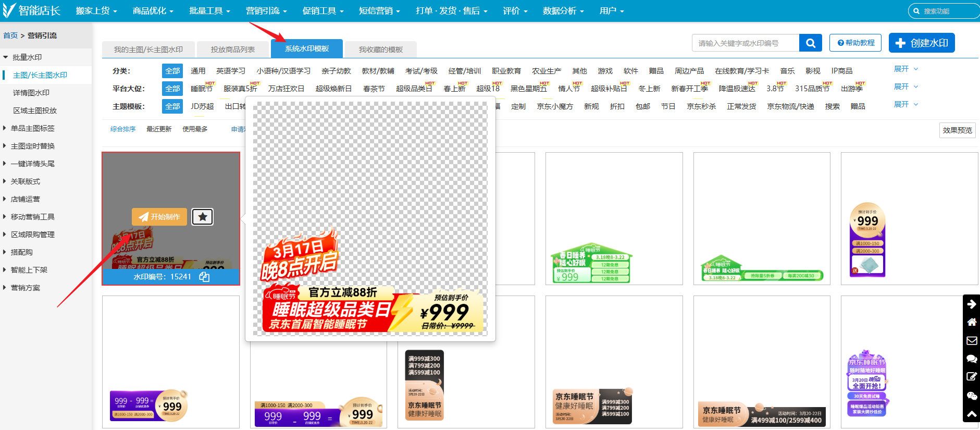Select 全部 filter in 主题模板 row
This screenshot has width=980, height=430.
pyautogui.click(x=172, y=106)
